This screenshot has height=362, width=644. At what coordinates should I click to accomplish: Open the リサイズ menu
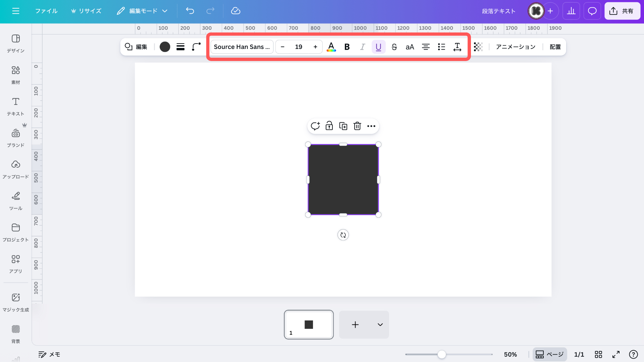pyautogui.click(x=86, y=11)
